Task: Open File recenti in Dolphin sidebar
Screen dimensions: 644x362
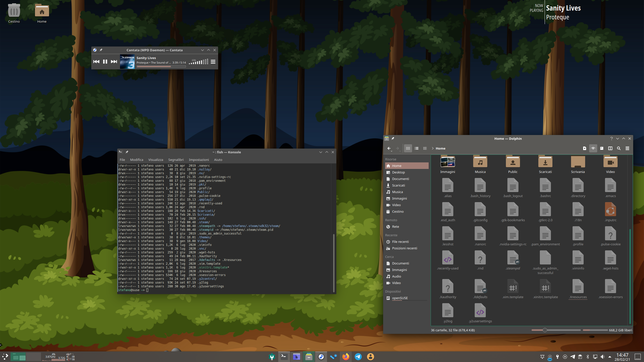Action: (x=407, y=242)
